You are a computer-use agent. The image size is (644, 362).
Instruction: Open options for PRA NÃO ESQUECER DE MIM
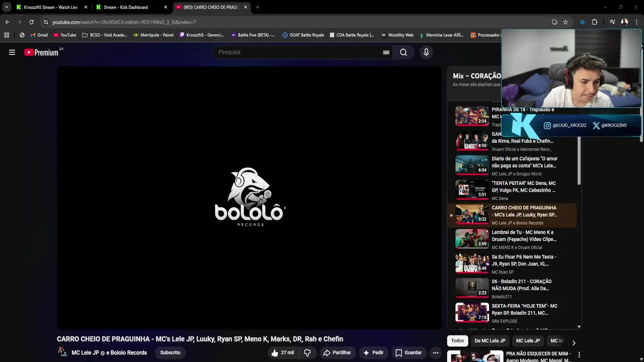coord(579,355)
